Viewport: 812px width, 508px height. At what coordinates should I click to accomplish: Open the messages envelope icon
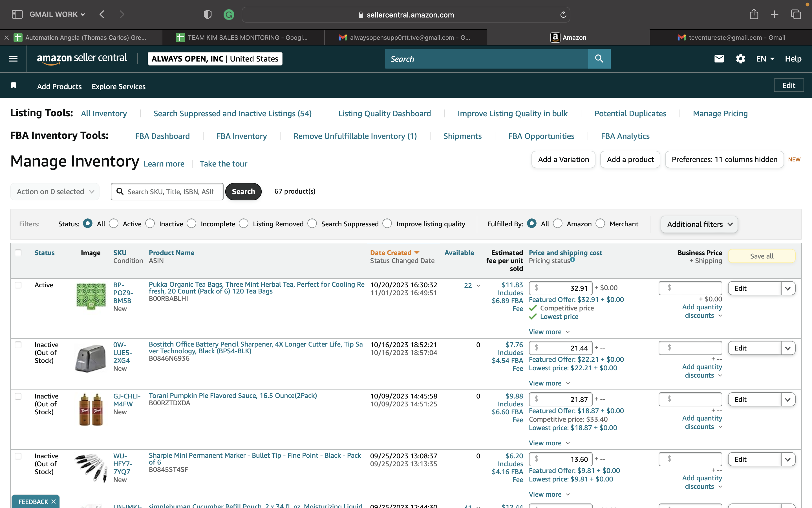[x=719, y=59]
